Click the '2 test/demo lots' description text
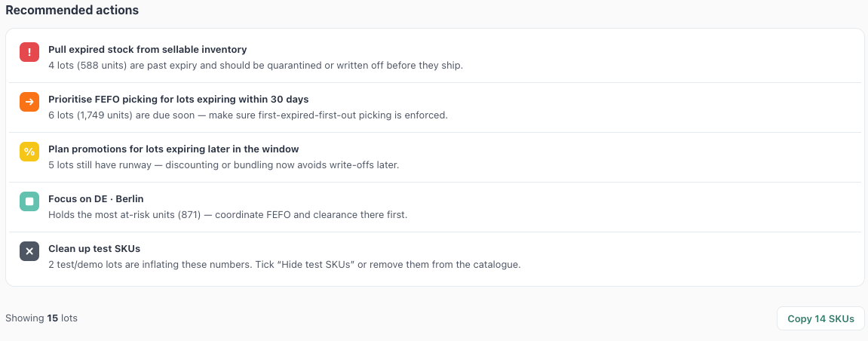Image resolution: width=868 pixels, height=341 pixels. pos(284,265)
